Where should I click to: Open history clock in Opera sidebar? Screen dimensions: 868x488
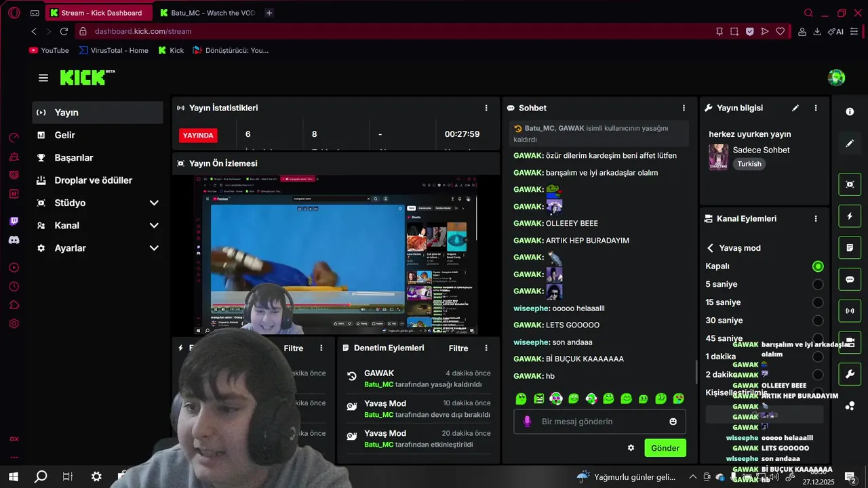pyautogui.click(x=14, y=287)
